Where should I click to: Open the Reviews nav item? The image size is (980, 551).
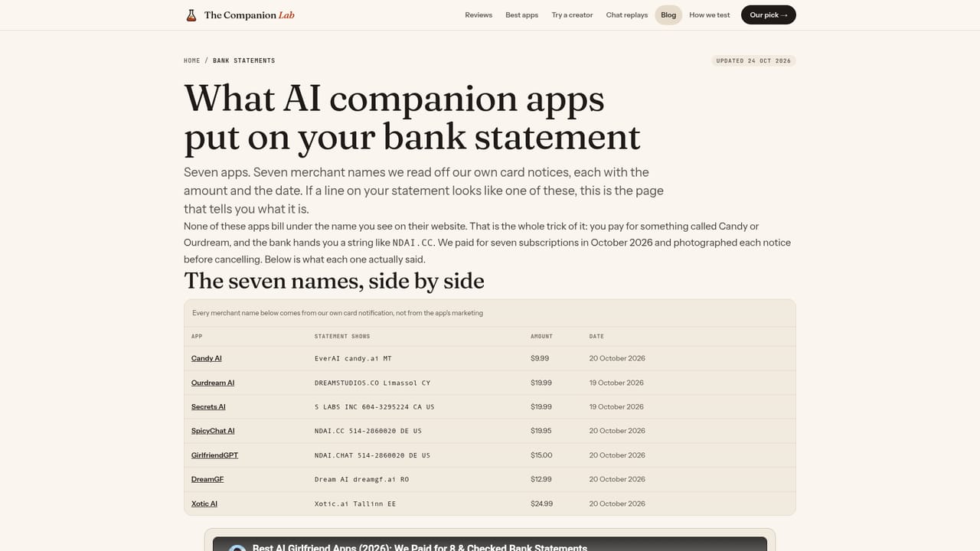(479, 15)
